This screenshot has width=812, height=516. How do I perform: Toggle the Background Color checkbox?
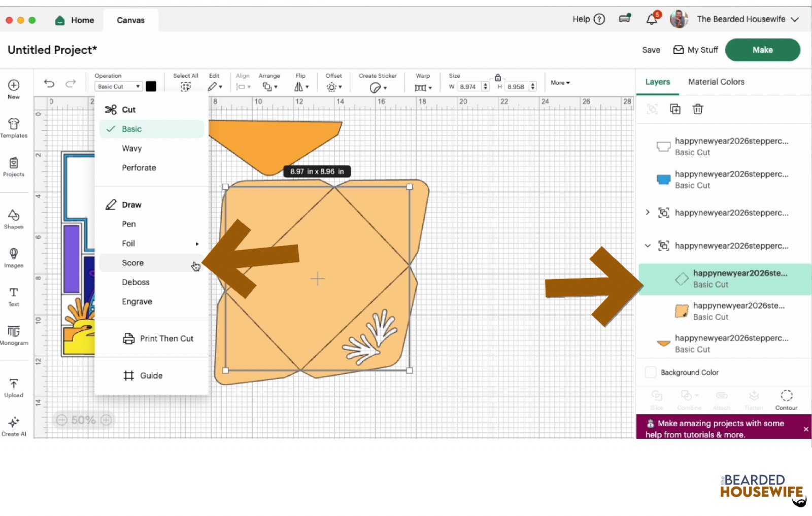651,372
